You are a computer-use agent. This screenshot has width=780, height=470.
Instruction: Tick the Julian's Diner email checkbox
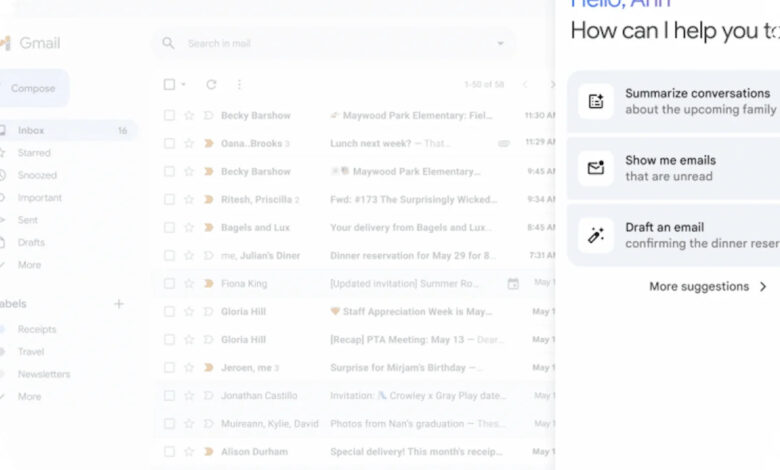(169, 255)
